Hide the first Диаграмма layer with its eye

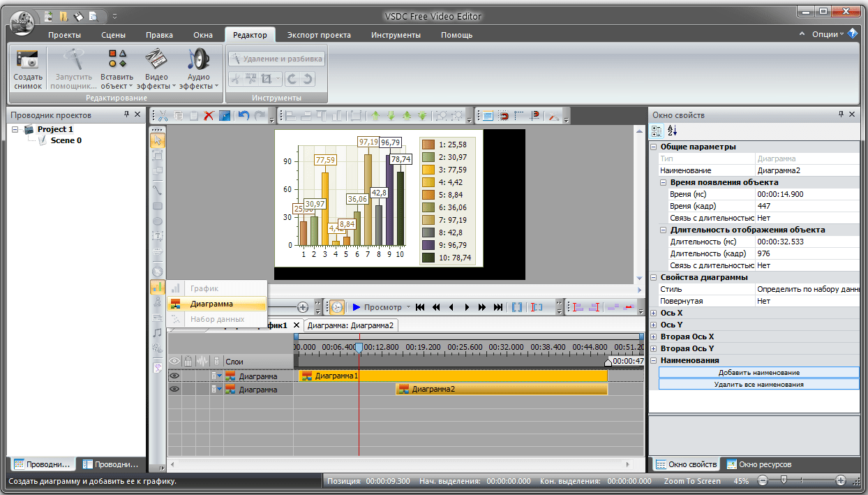tap(174, 376)
